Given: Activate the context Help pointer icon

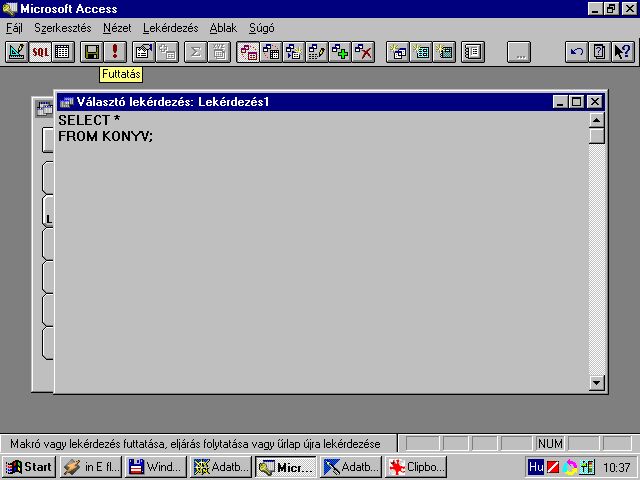Looking at the screenshot, I should pyautogui.click(x=623, y=52).
